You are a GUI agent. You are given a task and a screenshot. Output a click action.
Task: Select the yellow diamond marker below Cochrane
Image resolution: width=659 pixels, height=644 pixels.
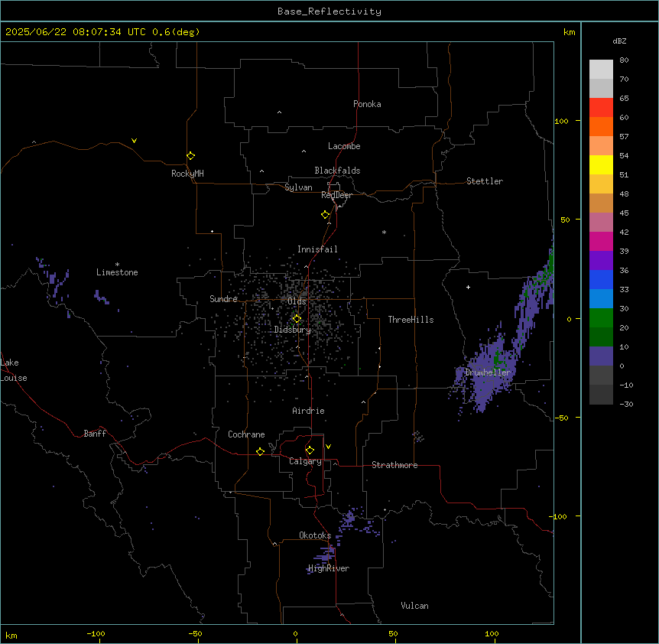pyautogui.click(x=260, y=451)
